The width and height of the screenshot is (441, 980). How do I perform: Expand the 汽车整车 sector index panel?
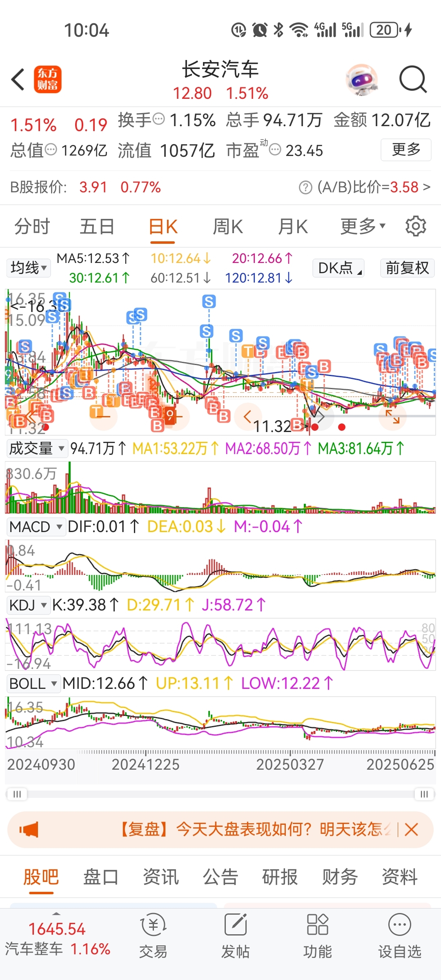pos(57,913)
